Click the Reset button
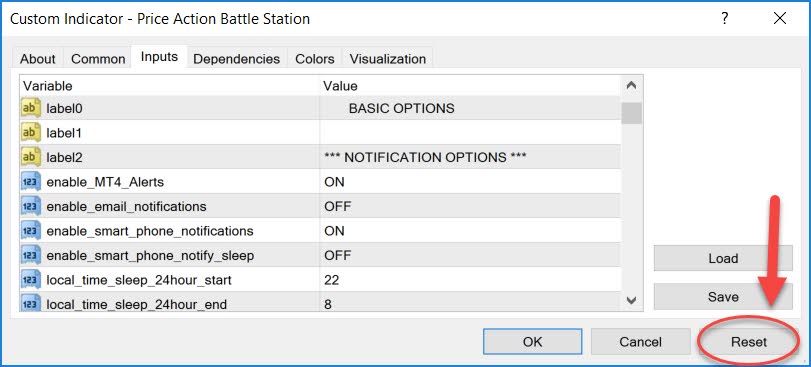Viewport: 811px width, 367px height. pyautogui.click(x=749, y=342)
